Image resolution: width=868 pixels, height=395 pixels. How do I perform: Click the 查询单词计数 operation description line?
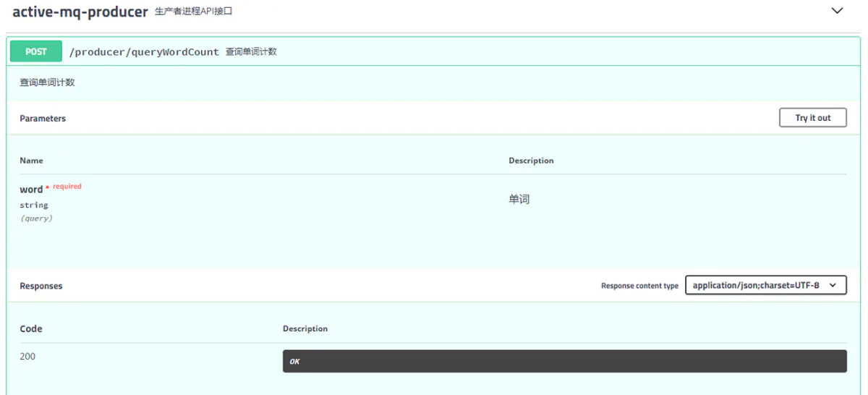pyautogui.click(x=47, y=82)
